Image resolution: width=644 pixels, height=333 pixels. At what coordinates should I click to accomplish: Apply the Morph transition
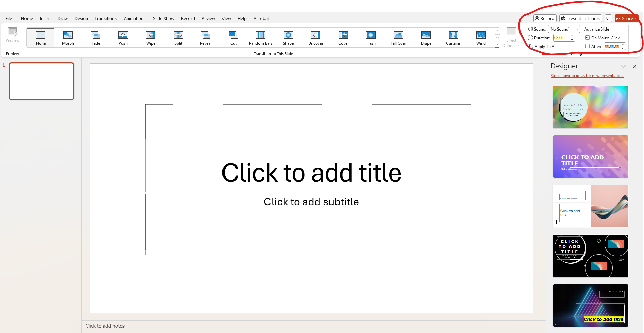click(68, 37)
